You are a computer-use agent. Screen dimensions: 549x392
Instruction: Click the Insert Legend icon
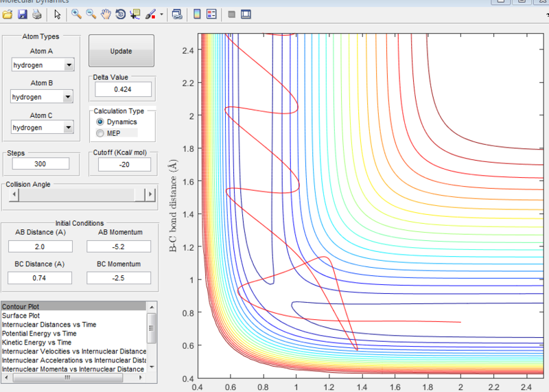[211, 14]
